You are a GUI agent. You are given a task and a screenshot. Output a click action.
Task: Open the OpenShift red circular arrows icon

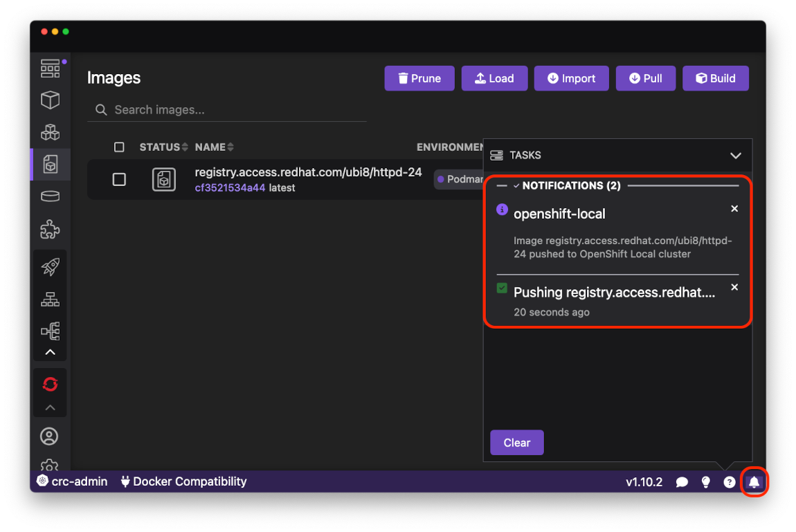[x=51, y=384]
